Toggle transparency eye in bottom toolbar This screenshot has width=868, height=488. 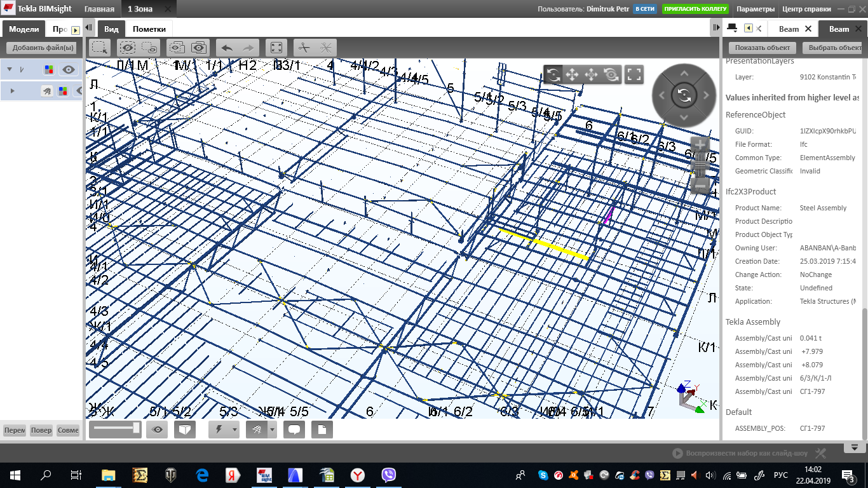tap(158, 430)
